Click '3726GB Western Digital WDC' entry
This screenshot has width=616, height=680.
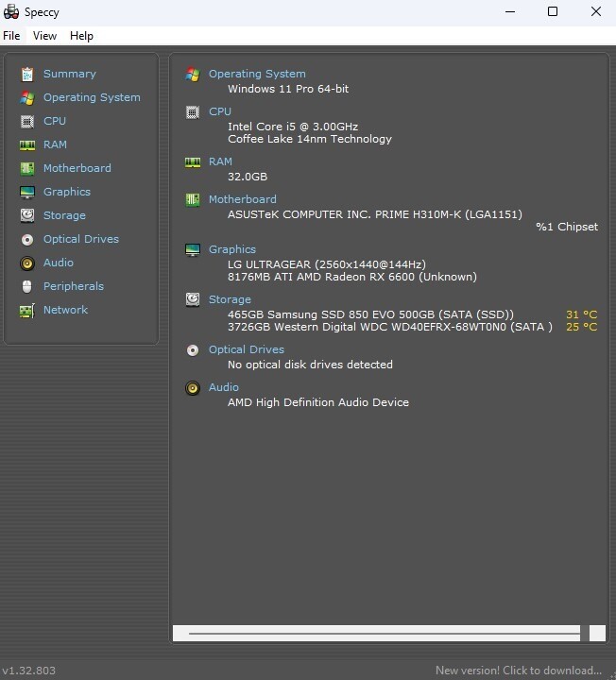(390, 327)
